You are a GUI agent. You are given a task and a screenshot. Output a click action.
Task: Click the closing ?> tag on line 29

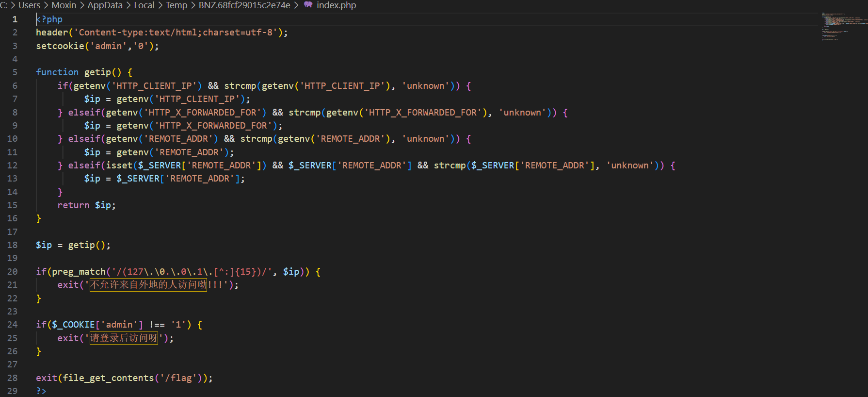(41, 391)
